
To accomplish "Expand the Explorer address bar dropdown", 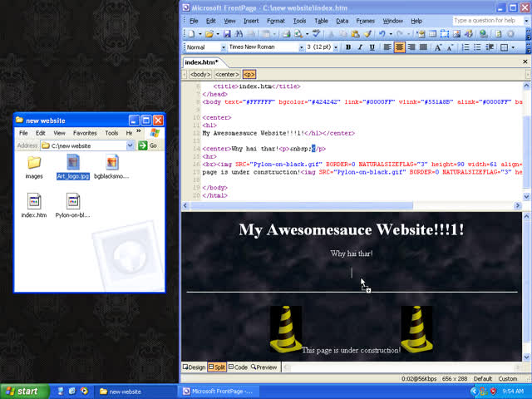I will [x=131, y=145].
